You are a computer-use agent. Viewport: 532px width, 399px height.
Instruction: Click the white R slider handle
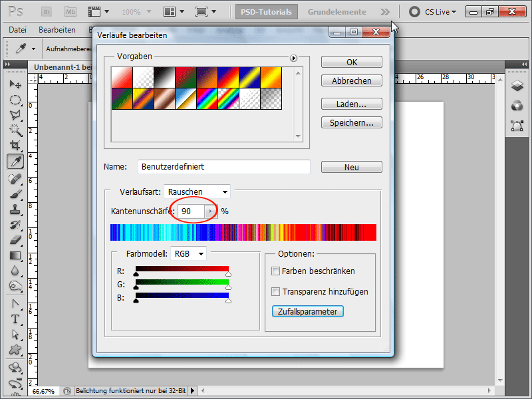[228, 274]
